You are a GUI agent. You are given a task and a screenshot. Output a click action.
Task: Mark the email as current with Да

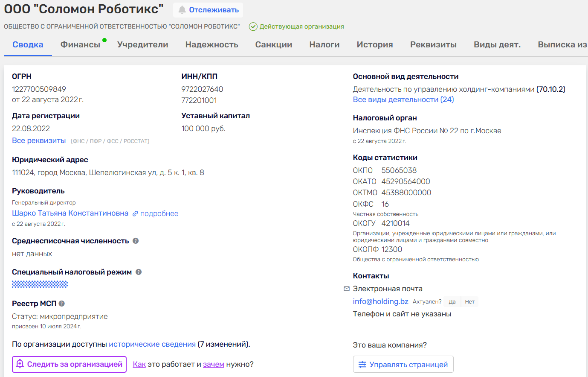tap(452, 302)
